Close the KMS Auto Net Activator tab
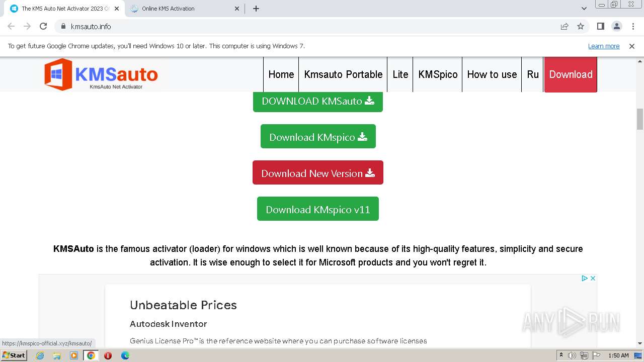Viewport: 644px width, 362px height. [117, 9]
